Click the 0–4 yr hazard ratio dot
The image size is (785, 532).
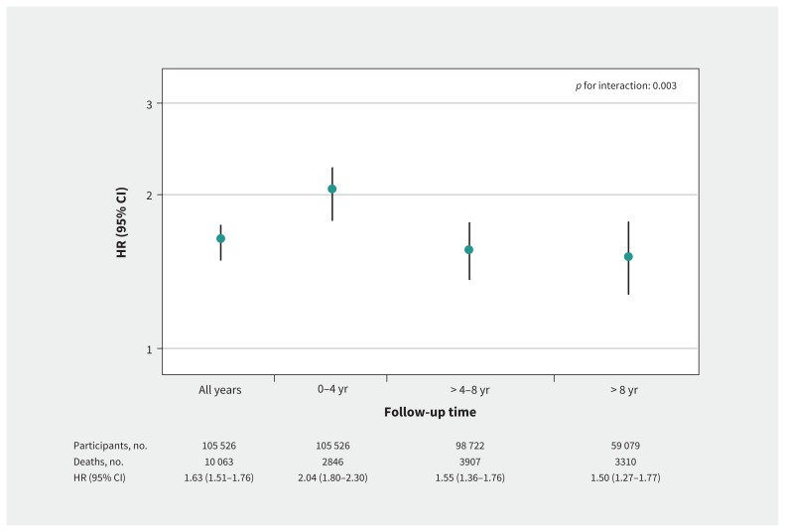(332, 189)
